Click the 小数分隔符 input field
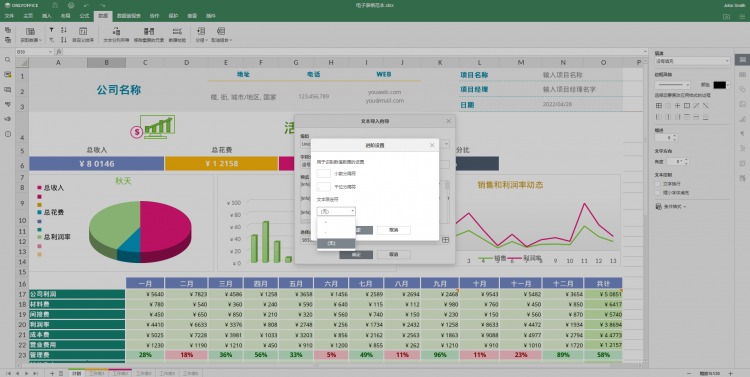This screenshot has width=750, height=377. pyautogui.click(x=323, y=174)
